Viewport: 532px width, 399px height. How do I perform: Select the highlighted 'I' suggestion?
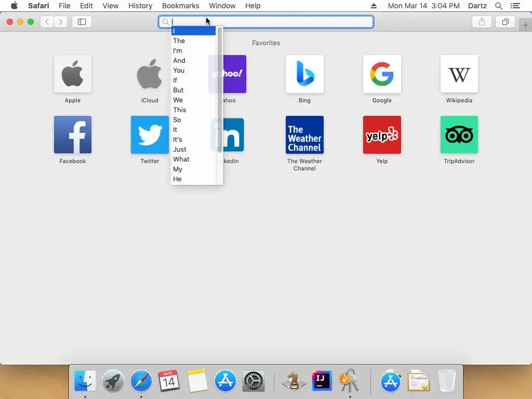(x=193, y=31)
